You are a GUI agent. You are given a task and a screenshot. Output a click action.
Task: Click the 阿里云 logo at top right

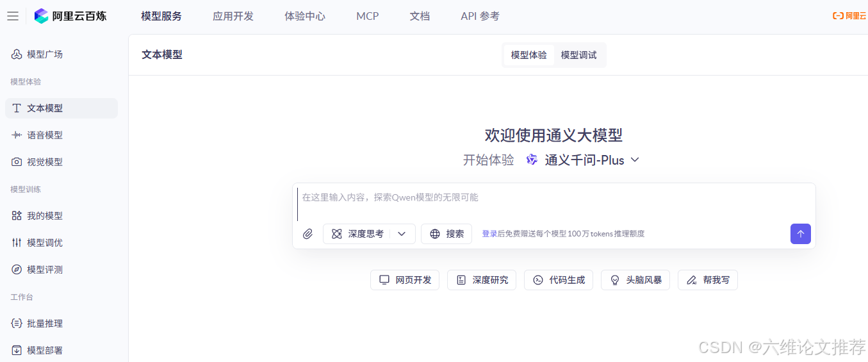click(x=849, y=16)
